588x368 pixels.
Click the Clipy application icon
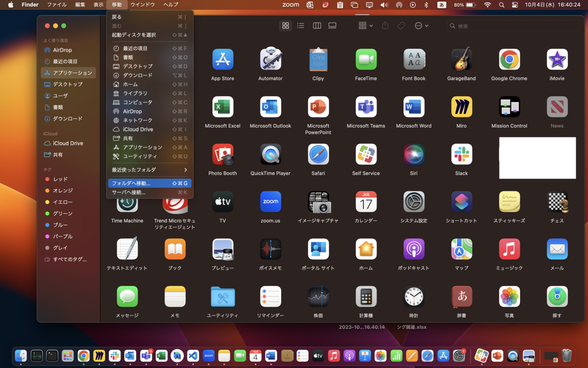tap(318, 59)
